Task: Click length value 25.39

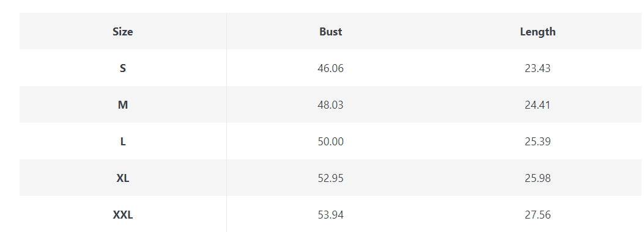Action: pos(538,142)
